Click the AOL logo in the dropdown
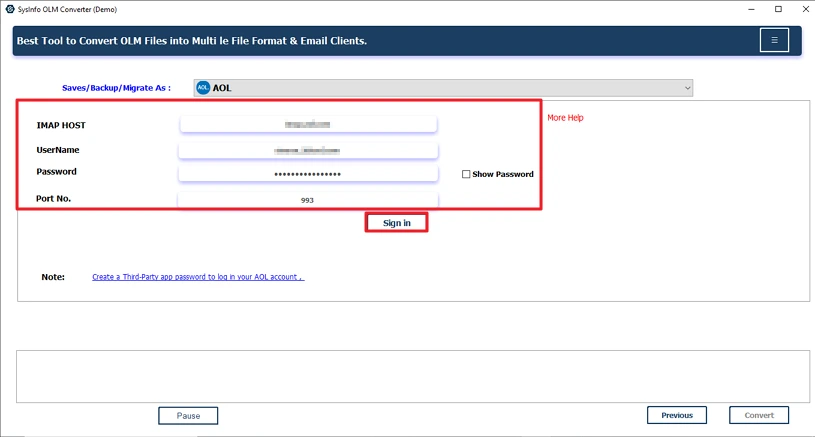Viewport: 815px width, 437px height. (x=203, y=88)
